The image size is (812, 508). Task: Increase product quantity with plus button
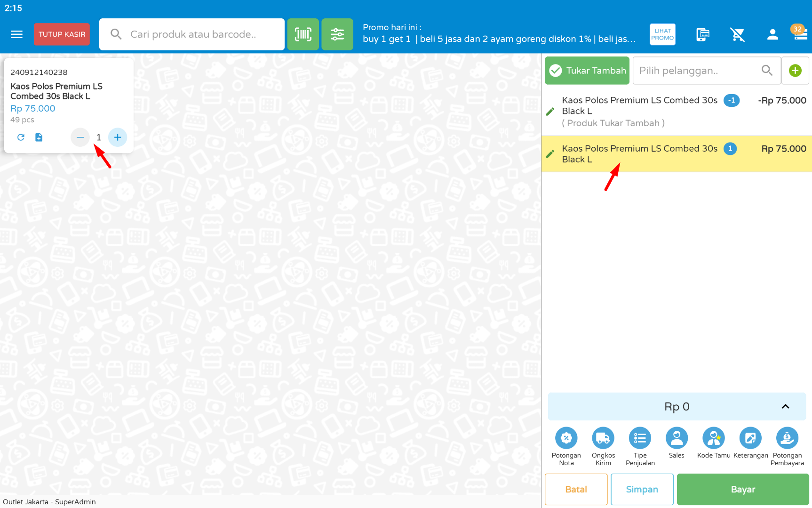tap(118, 137)
